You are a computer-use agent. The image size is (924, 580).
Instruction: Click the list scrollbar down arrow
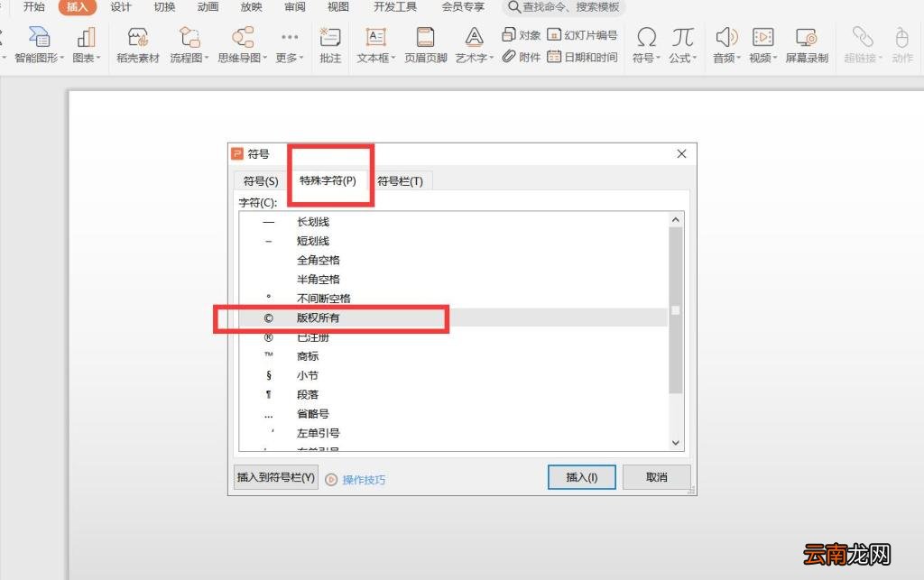675,443
